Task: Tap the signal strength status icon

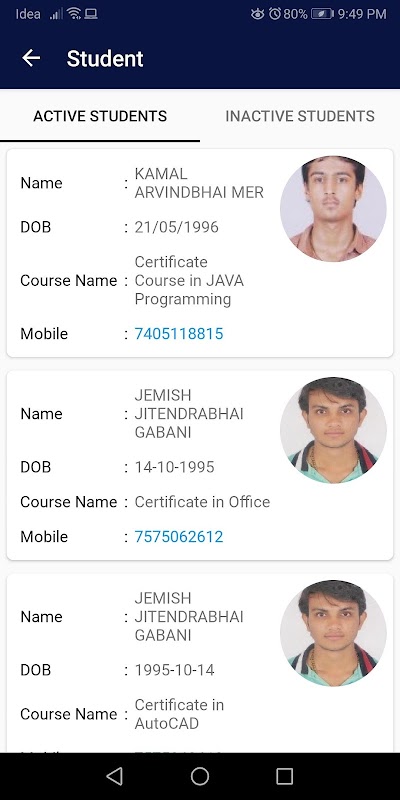Action: pyautogui.click(x=56, y=14)
